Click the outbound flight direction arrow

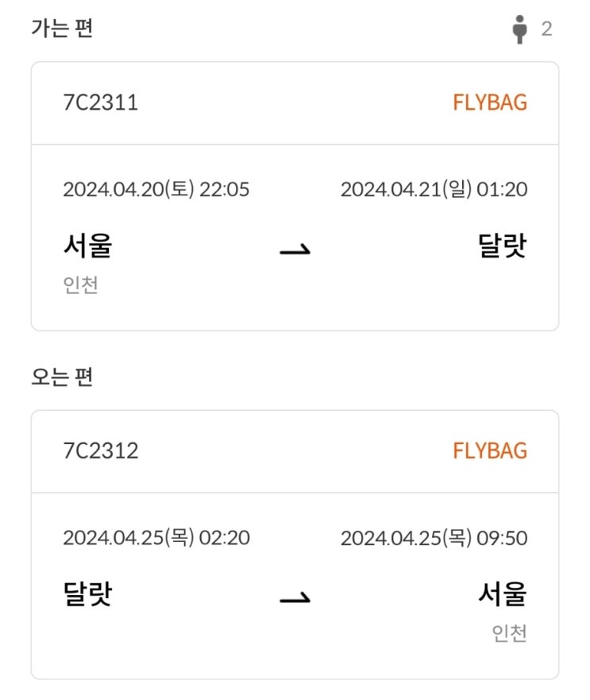295,250
